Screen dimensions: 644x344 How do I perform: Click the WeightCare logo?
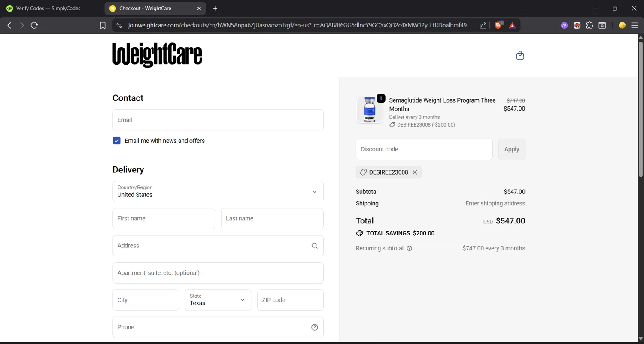157,55
